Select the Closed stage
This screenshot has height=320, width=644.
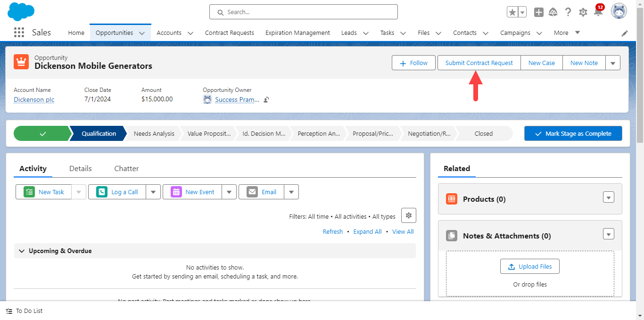[484, 133]
